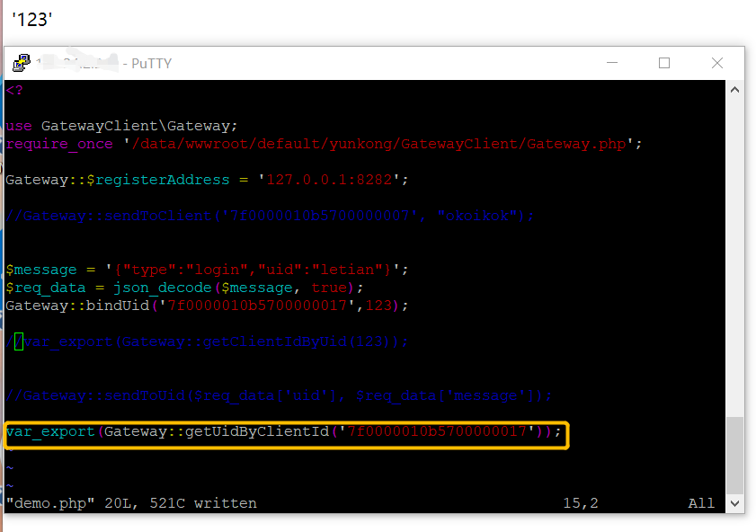Viewport: 756px width, 532px height.
Task: Click the '$message' login JSON assignment line
Action: point(207,270)
